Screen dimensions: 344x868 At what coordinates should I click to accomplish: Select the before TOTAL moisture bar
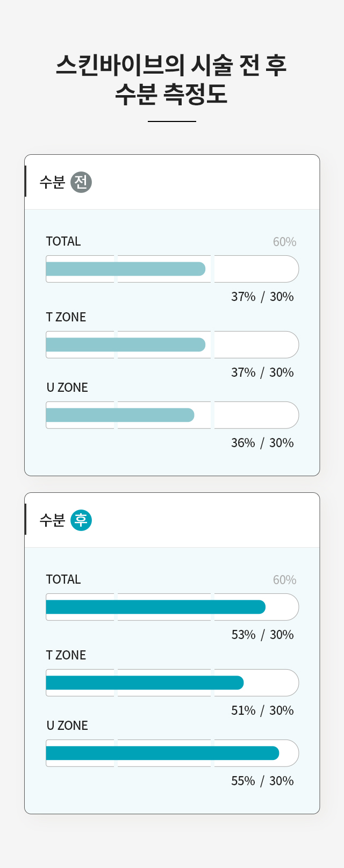[x=173, y=269]
